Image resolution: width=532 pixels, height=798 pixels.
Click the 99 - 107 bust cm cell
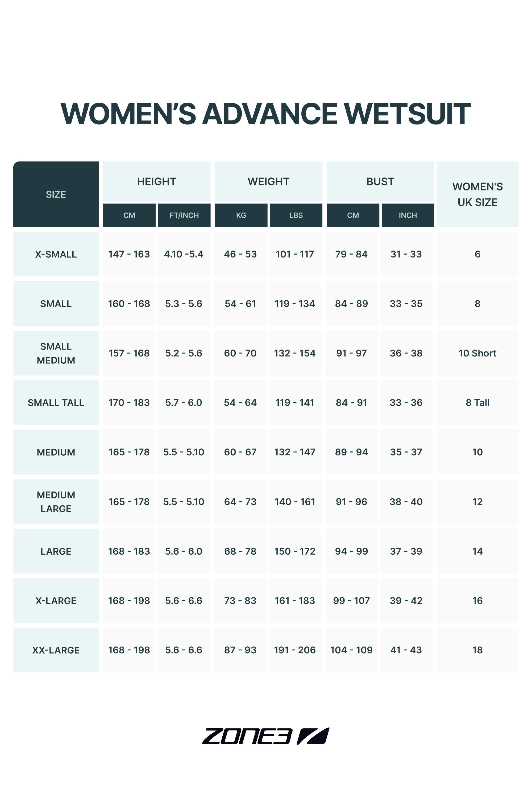[x=351, y=601]
